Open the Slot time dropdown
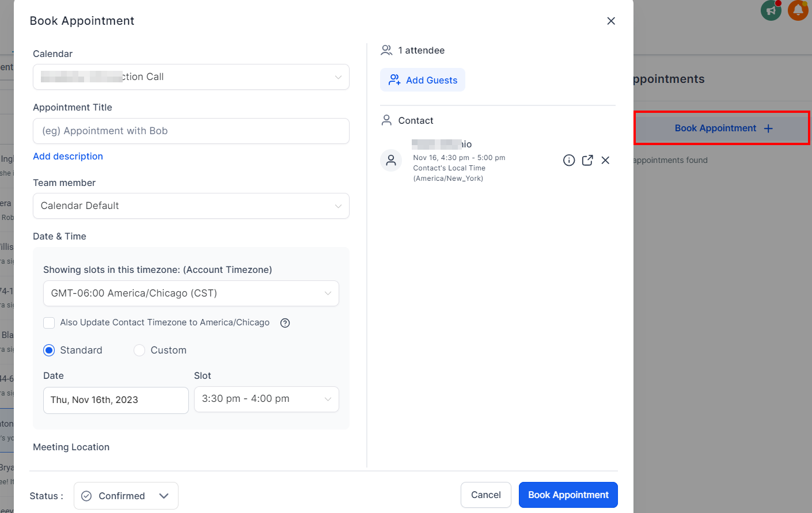812x513 pixels. tap(267, 400)
